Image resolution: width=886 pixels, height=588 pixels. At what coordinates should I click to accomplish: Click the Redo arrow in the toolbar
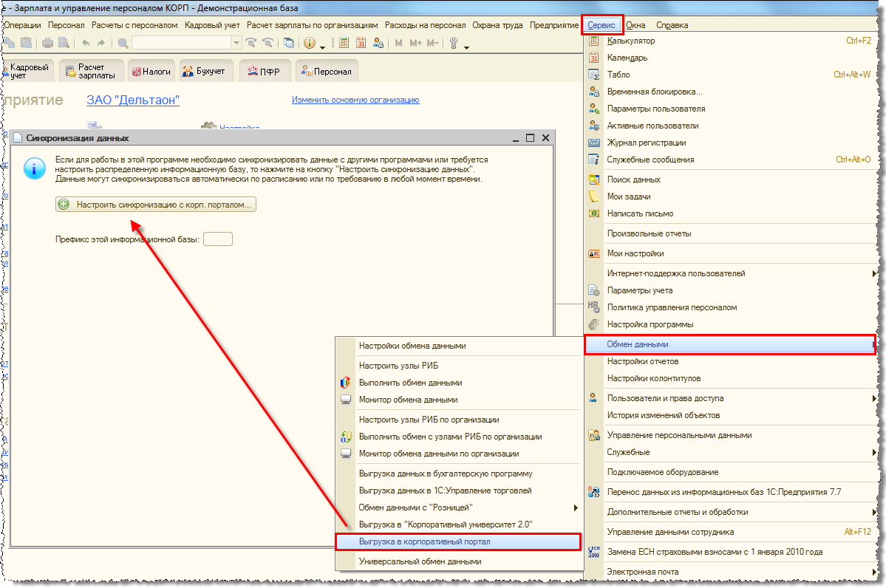pyautogui.click(x=101, y=43)
